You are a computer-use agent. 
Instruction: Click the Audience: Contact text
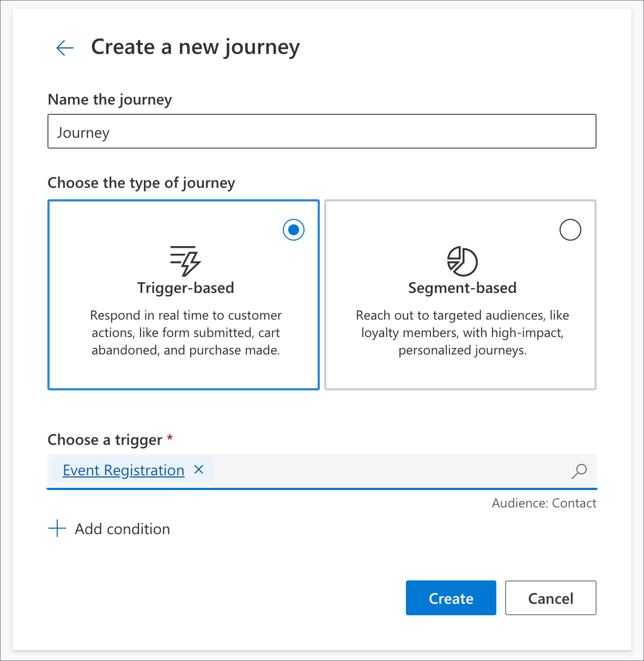pyautogui.click(x=544, y=503)
